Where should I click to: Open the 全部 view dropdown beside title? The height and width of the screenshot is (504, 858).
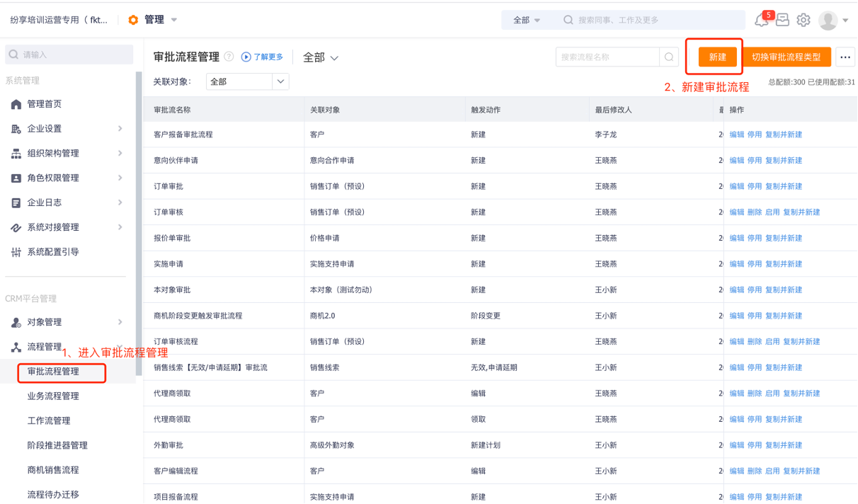(x=321, y=58)
